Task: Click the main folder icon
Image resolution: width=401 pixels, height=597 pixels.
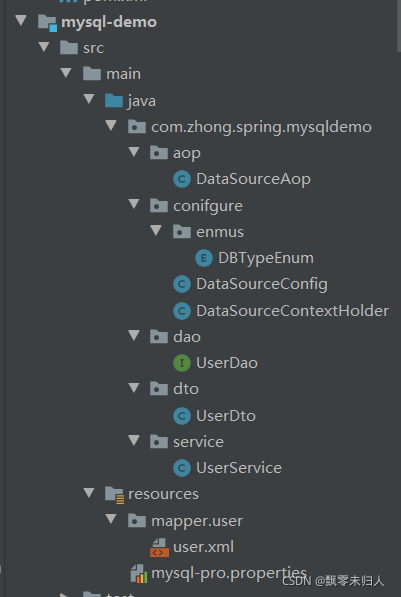Action: (92, 73)
